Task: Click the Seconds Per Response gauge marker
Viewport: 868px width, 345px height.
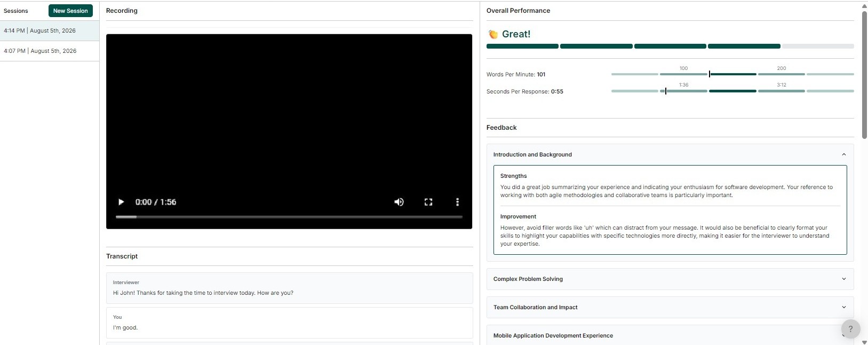Action: [x=666, y=91]
